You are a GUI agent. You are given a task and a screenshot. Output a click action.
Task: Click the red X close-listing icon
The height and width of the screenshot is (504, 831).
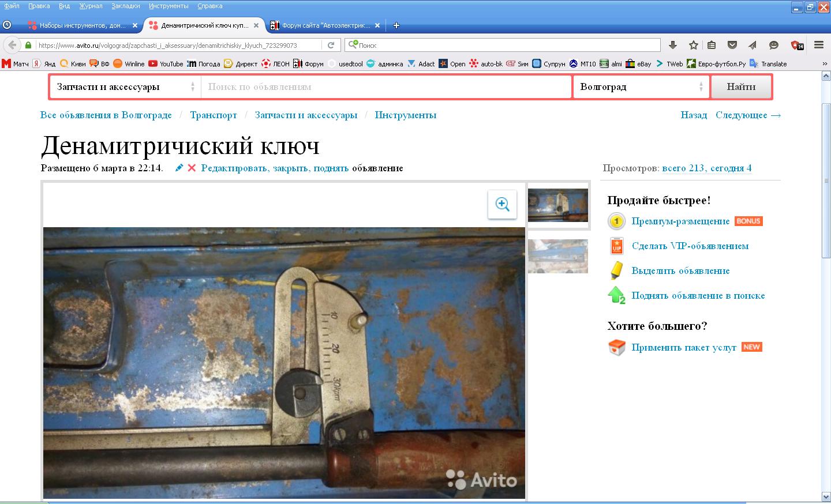pyautogui.click(x=192, y=168)
